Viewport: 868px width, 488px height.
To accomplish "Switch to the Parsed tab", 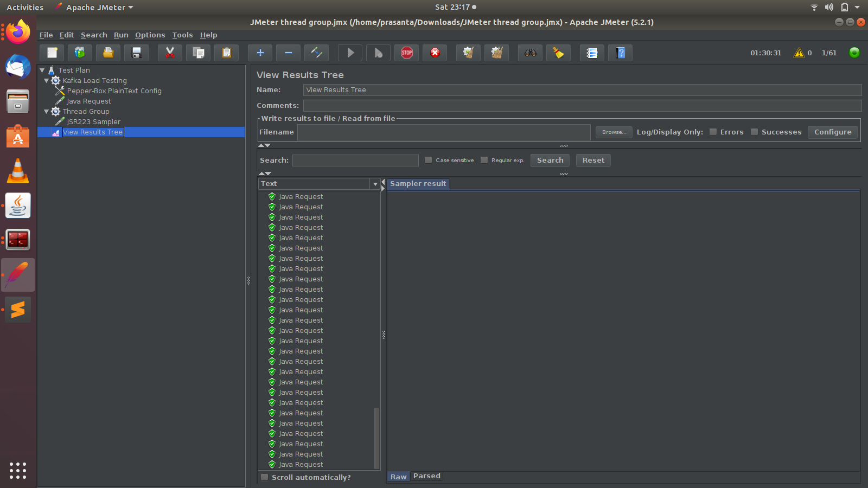I will [426, 476].
